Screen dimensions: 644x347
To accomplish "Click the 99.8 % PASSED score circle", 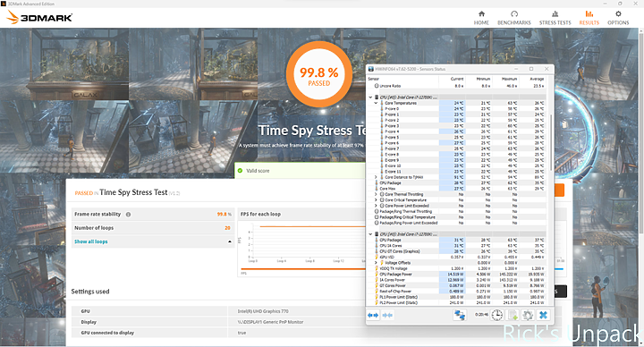I will tap(319, 75).
